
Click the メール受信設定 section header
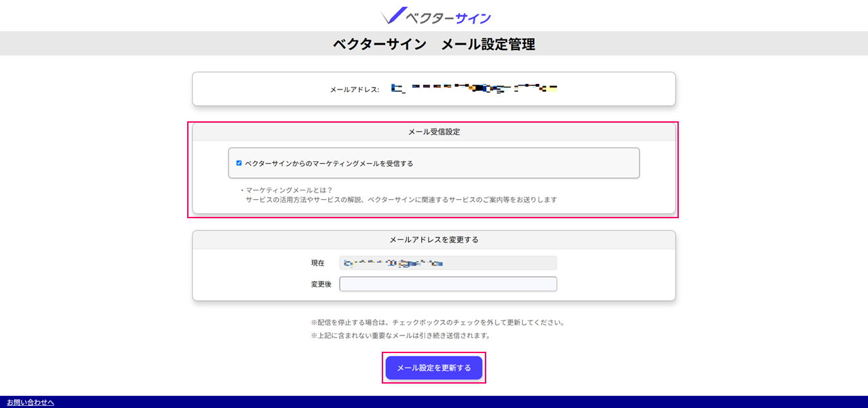pos(434,132)
